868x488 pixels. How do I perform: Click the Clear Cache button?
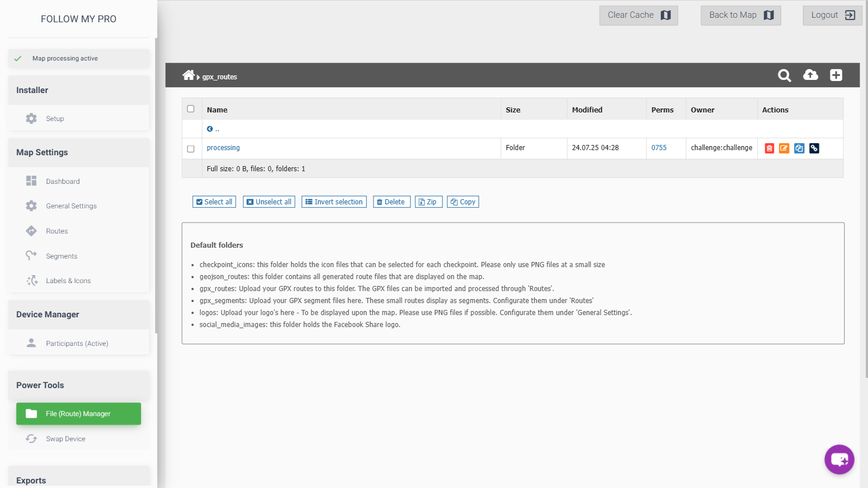(x=638, y=15)
